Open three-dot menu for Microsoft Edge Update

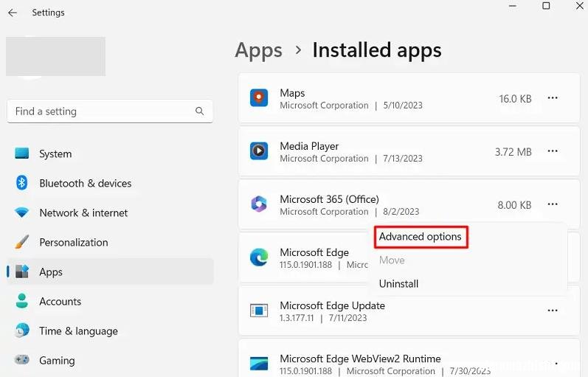click(553, 311)
